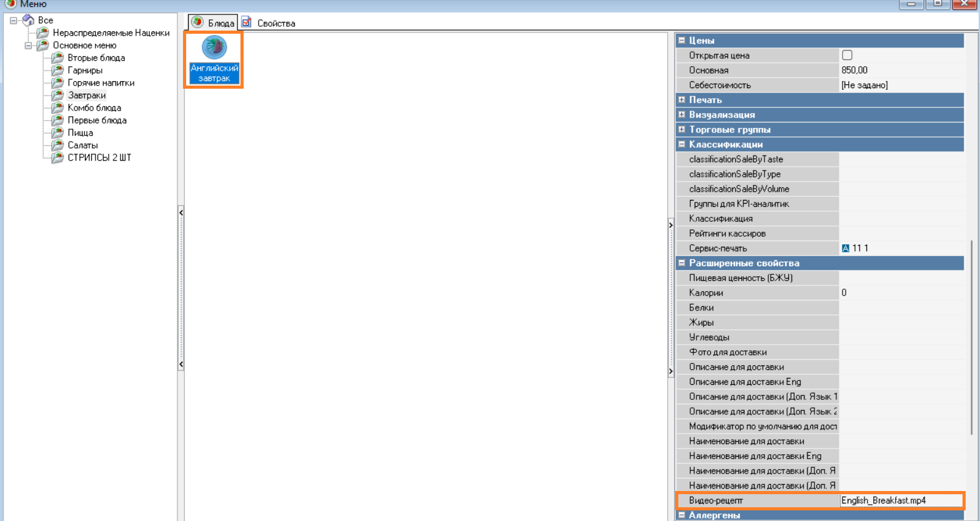The image size is (980, 521).
Task: Click the Сервис-печать value icon
Action: pos(846,249)
